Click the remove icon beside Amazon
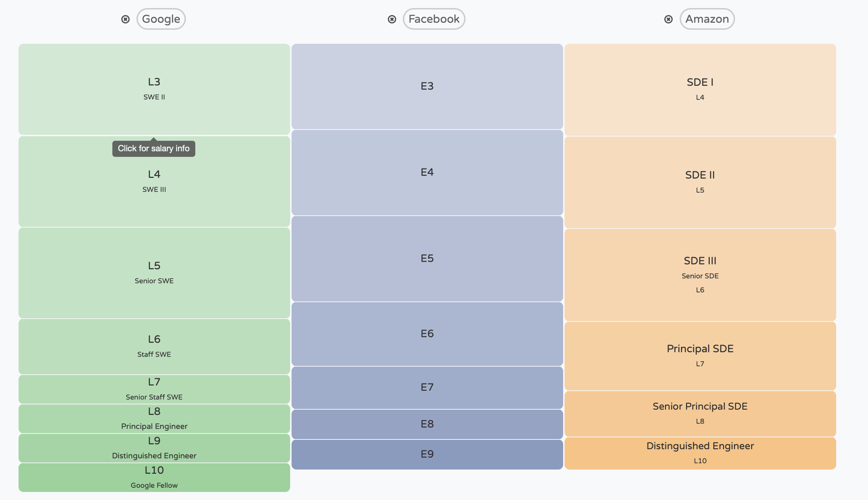 click(668, 19)
